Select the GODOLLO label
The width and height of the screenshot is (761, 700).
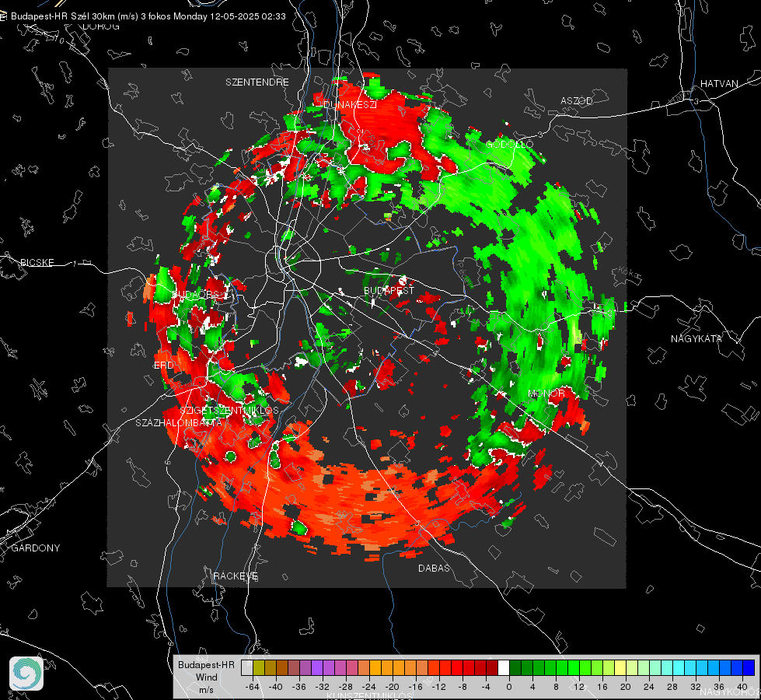[509, 144]
